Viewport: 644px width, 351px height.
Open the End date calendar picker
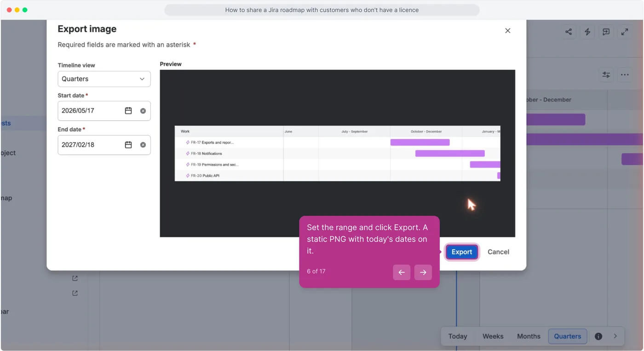128,145
